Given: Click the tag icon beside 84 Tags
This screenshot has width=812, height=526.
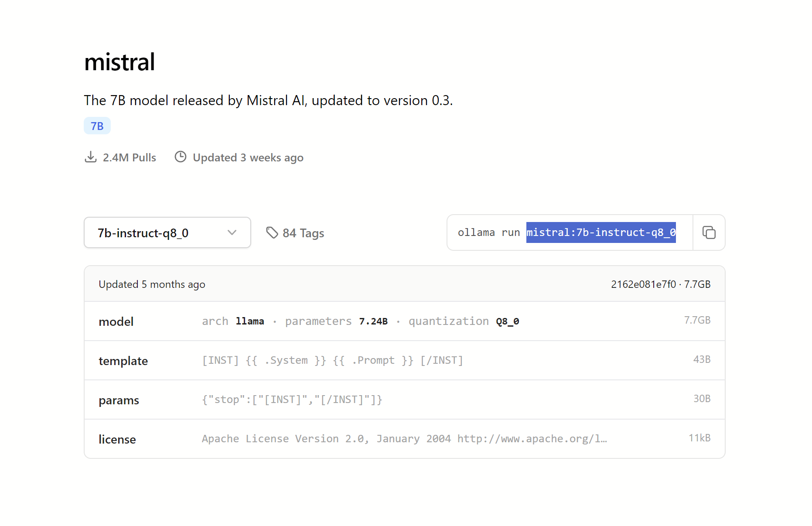Looking at the screenshot, I should 272,232.
